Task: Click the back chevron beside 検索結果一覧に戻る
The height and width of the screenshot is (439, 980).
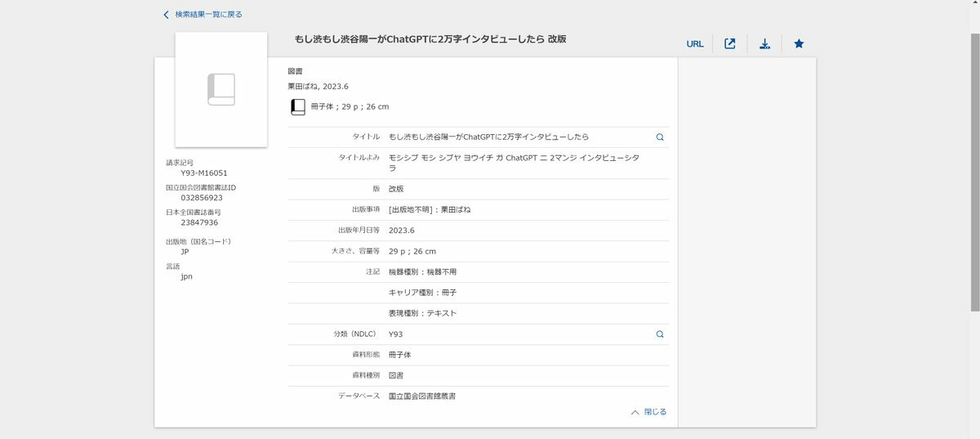Action: pos(167,15)
